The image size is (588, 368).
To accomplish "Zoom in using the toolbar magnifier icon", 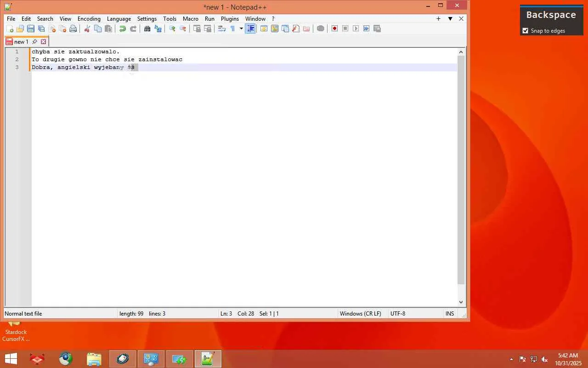I will pos(172,29).
